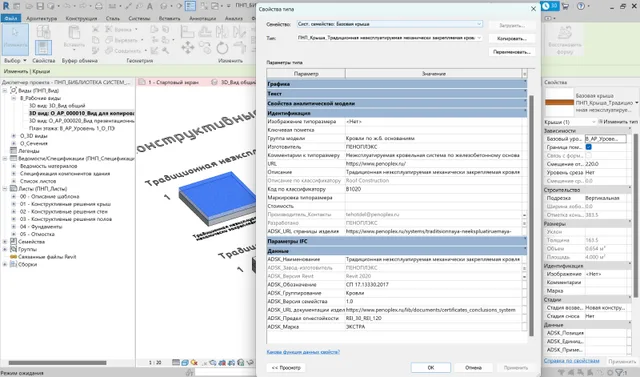Select the Copy tool next to Move
This screenshot has height=377, width=640.
tap(205, 48)
